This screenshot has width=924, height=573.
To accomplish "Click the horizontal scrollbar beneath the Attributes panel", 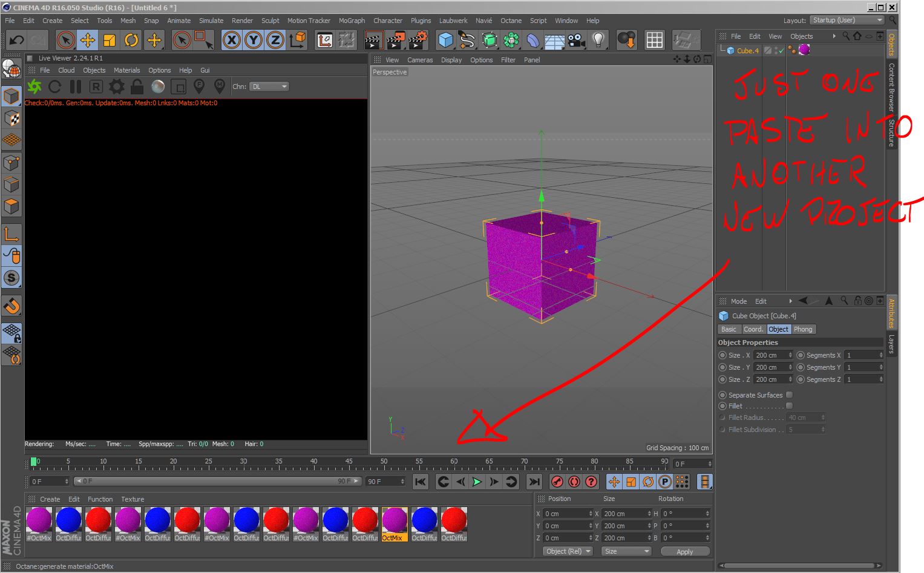I will point(799,566).
